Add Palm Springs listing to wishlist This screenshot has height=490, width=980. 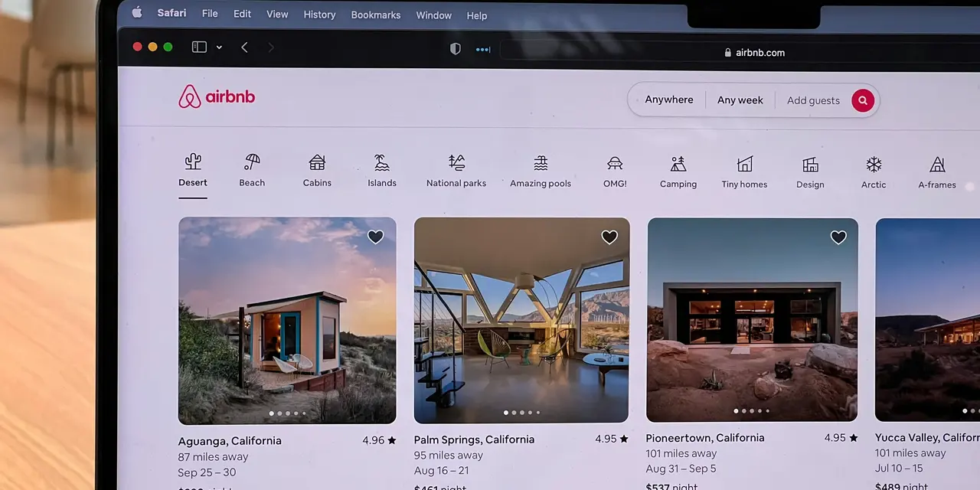(609, 237)
